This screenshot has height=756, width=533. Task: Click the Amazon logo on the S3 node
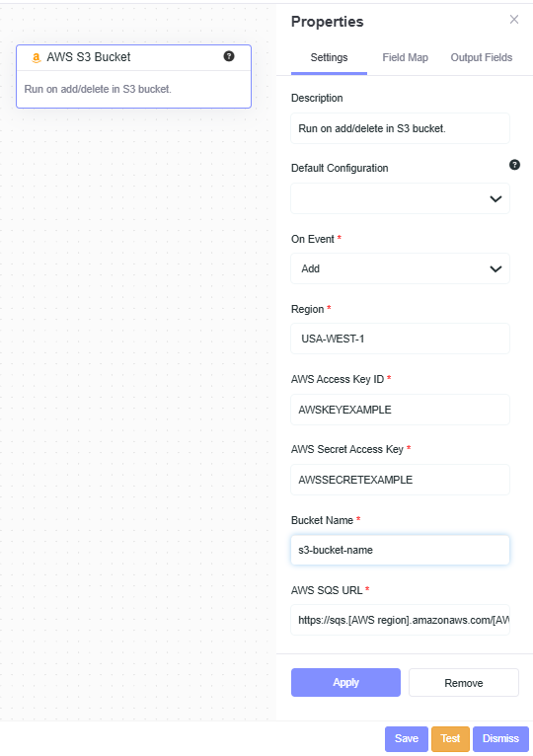(37, 58)
